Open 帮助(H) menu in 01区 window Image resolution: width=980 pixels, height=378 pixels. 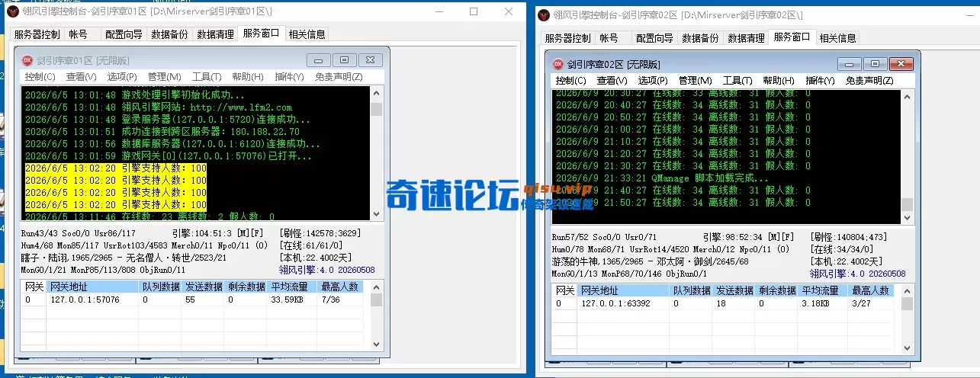point(247,77)
